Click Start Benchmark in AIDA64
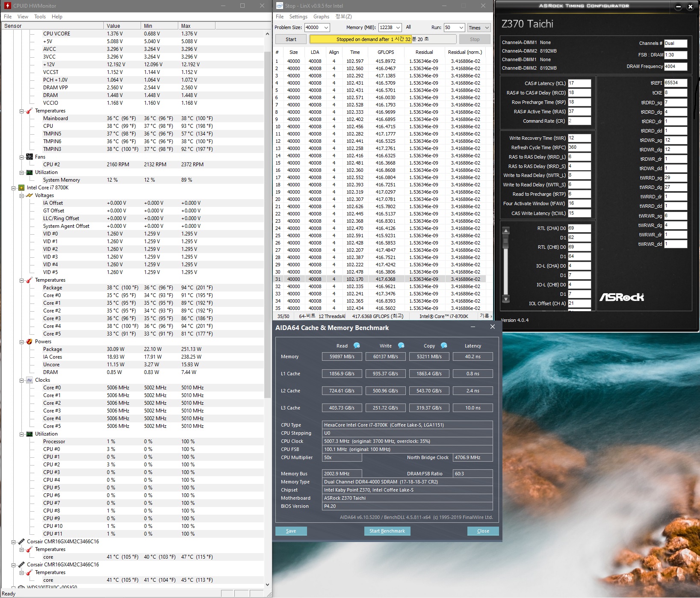 (387, 531)
